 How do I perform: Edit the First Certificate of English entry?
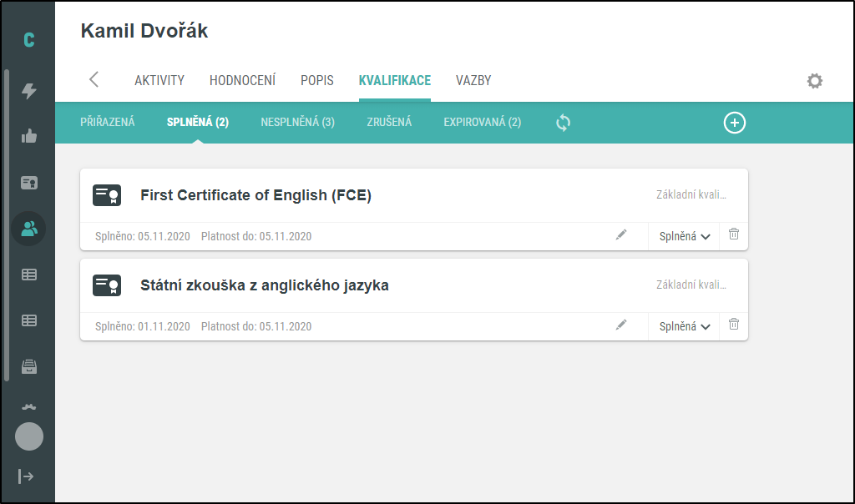click(621, 234)
